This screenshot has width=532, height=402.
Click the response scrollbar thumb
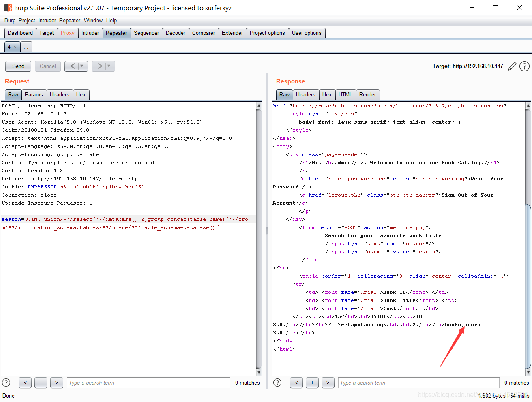pyautogui.click(x=528, y=286)
